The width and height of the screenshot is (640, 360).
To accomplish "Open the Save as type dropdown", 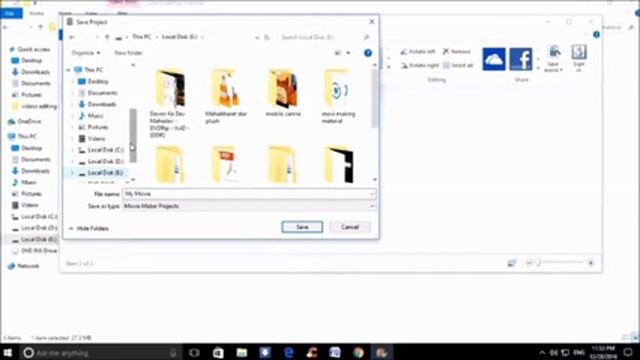I will (x=249, y=206).
